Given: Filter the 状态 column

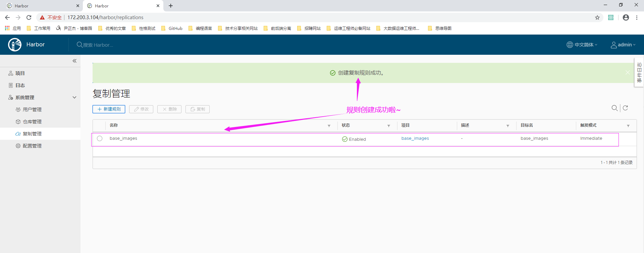Looking at the screenshot, I should pos(389,126).
